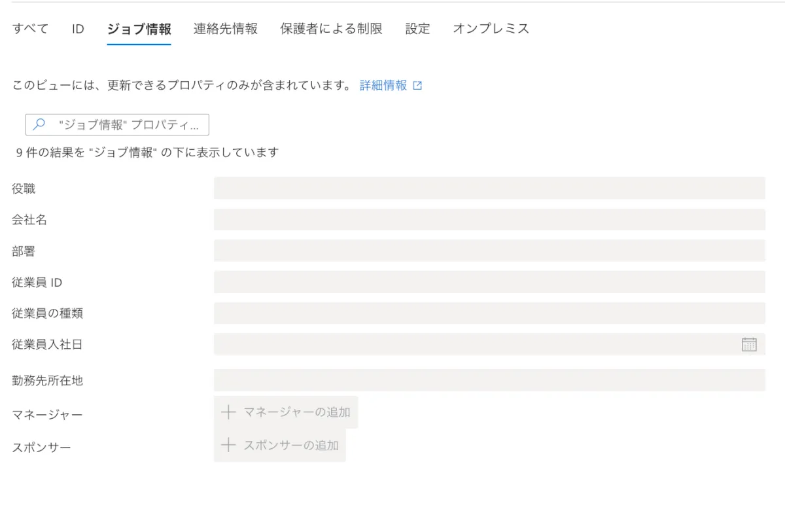Click the 会社名 input field
This screenshot has width=785, height=532.
[x=489, y=220]
